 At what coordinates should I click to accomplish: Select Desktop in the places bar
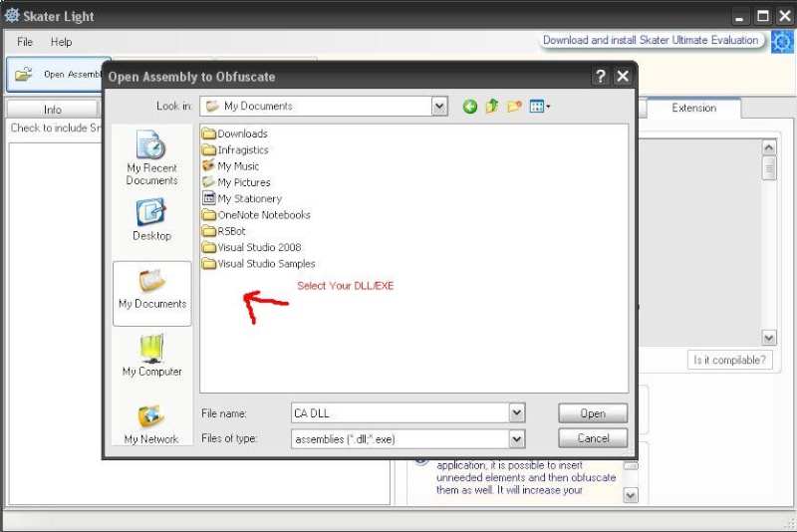(x=151, y=220)
